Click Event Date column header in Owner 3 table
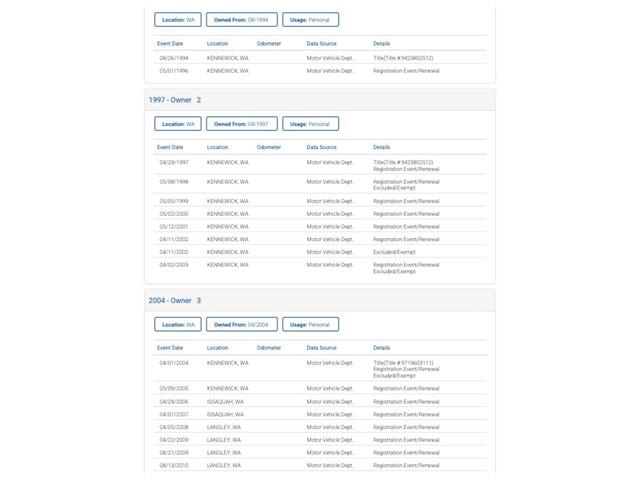 tap(170, 348)
